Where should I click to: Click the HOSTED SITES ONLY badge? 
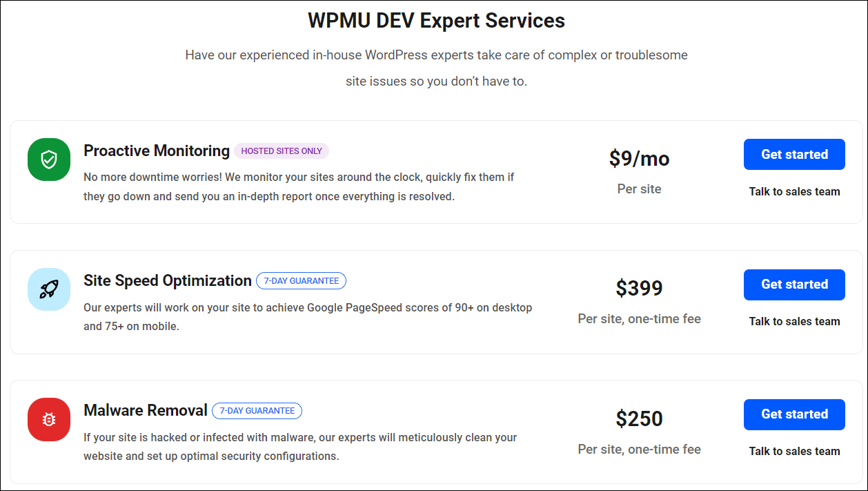(x=281, y=151)
